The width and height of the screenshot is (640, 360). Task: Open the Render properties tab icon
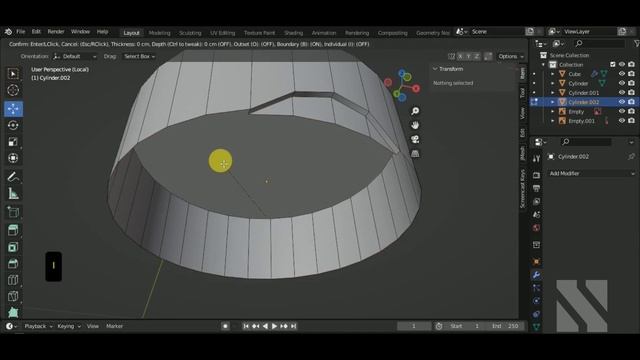tap(536, 175)
